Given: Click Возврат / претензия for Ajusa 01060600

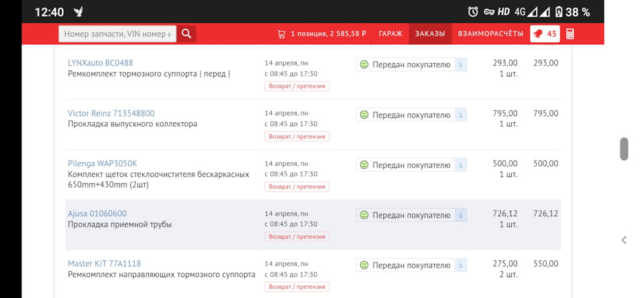Looking at the screenshot, I should [297, 237].
